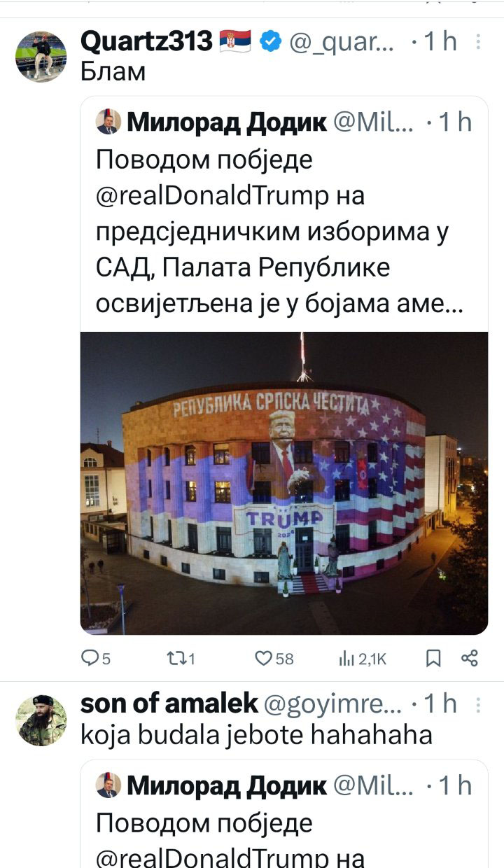504x868 pixels.
Task: Bookmark the Quartz313 tweet
Action: point(433,658)
